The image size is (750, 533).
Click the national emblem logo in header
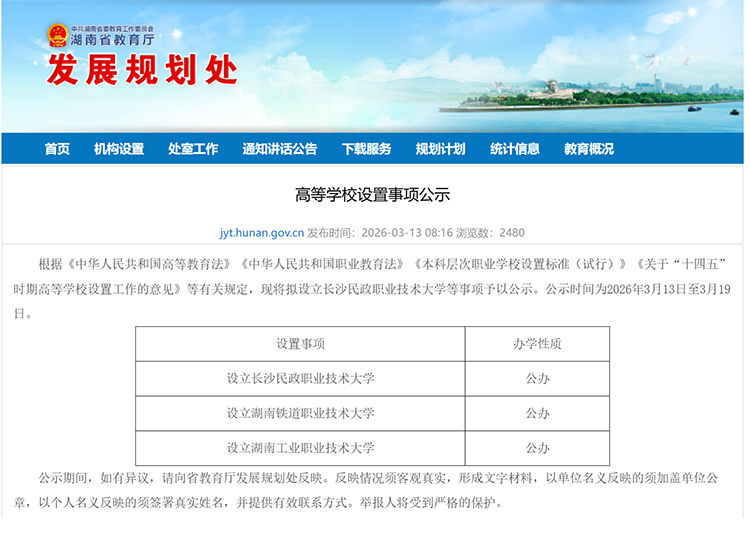tap(57, 35)
